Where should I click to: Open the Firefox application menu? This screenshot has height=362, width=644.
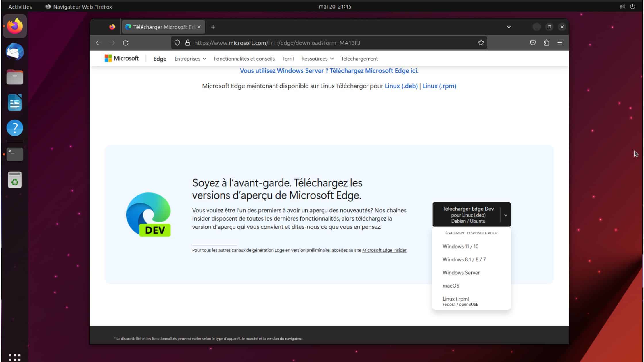[x=560, y=43]
